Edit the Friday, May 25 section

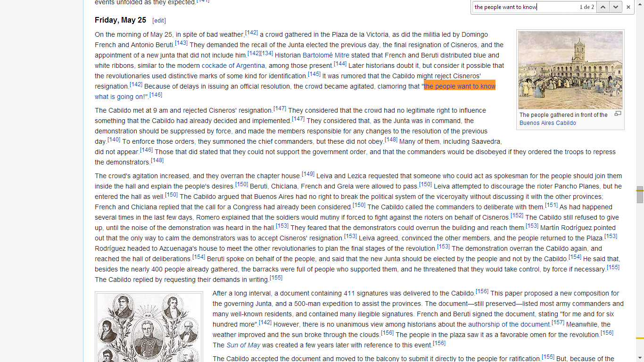click(x=159, y=21)
